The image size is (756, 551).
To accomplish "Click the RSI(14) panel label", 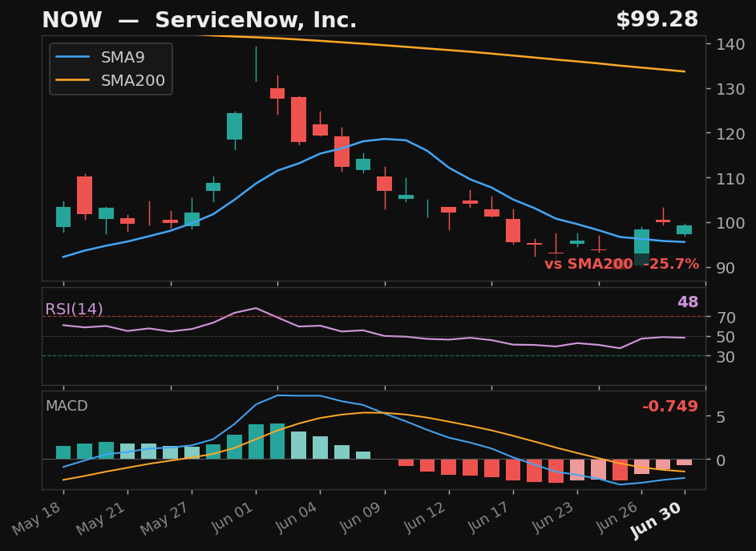I will click(74, 309).
